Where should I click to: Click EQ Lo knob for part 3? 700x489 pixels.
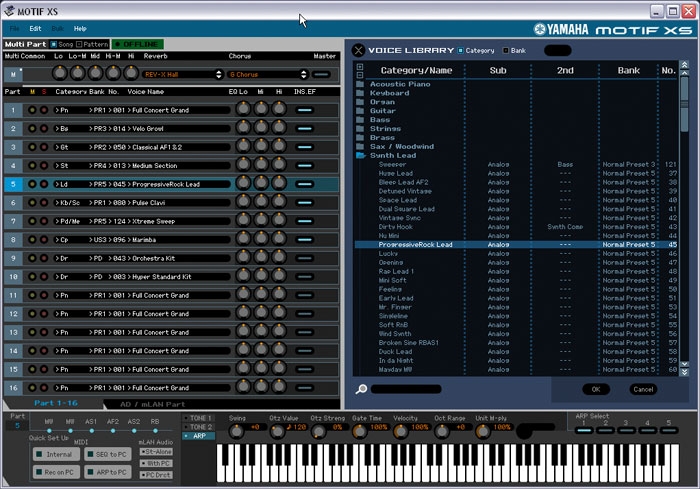pyautogui.click(x=243, y=146)
